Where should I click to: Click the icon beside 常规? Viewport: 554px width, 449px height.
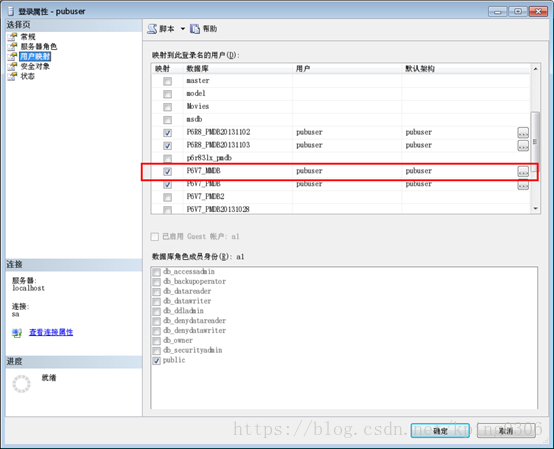click(x=12, y=37)
